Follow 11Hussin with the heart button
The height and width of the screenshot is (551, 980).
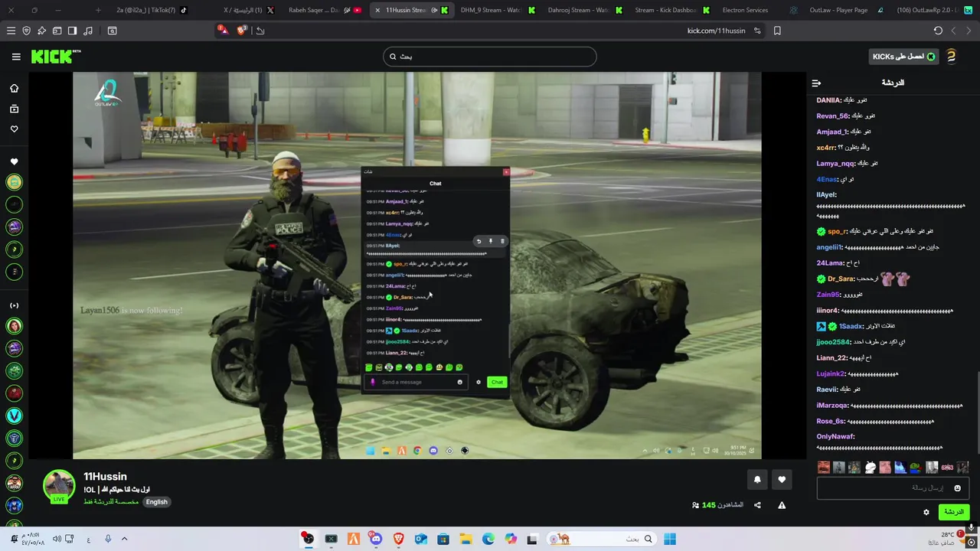coord(782,480)
